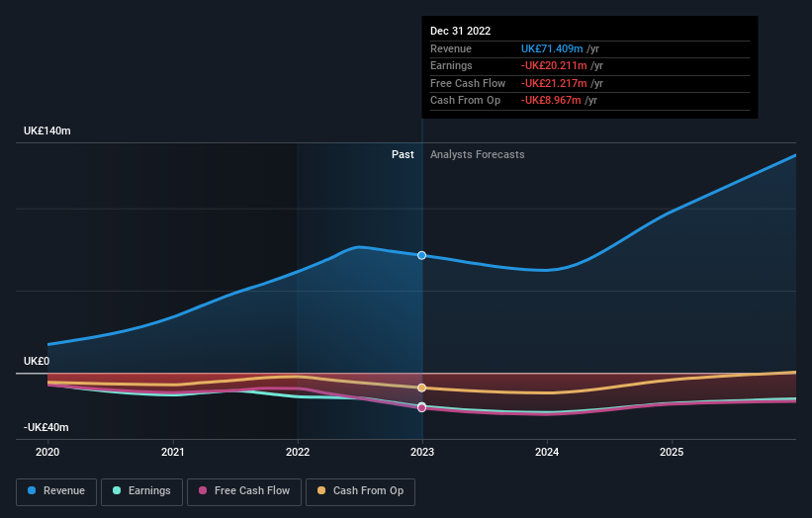The image size is (812, 518).
Task: Toggle the Revenue legend button
Action: (56, 491)
